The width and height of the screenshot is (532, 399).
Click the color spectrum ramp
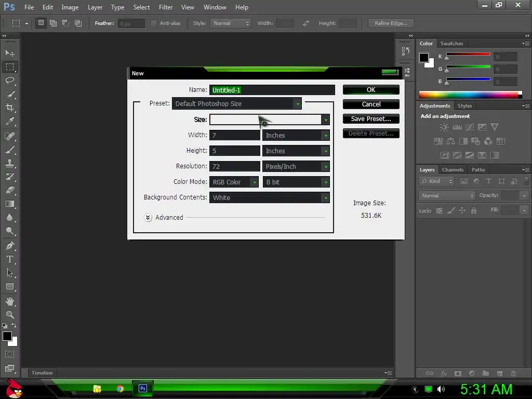tap(470, 95)
